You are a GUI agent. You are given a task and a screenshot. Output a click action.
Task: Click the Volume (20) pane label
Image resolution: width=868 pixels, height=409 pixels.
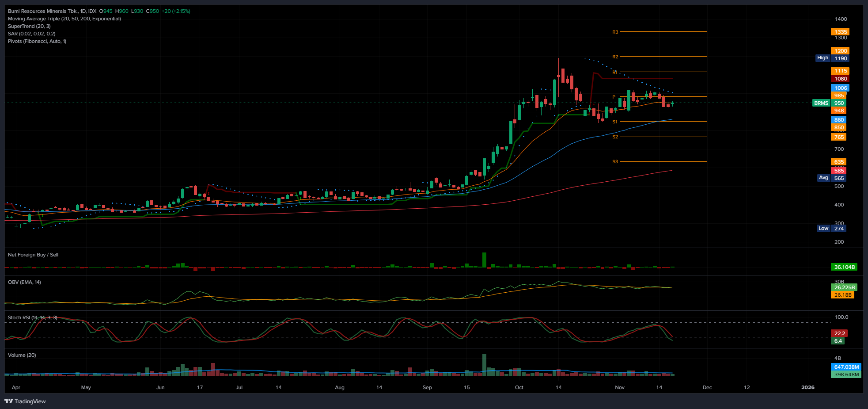(x=22, y=355)
